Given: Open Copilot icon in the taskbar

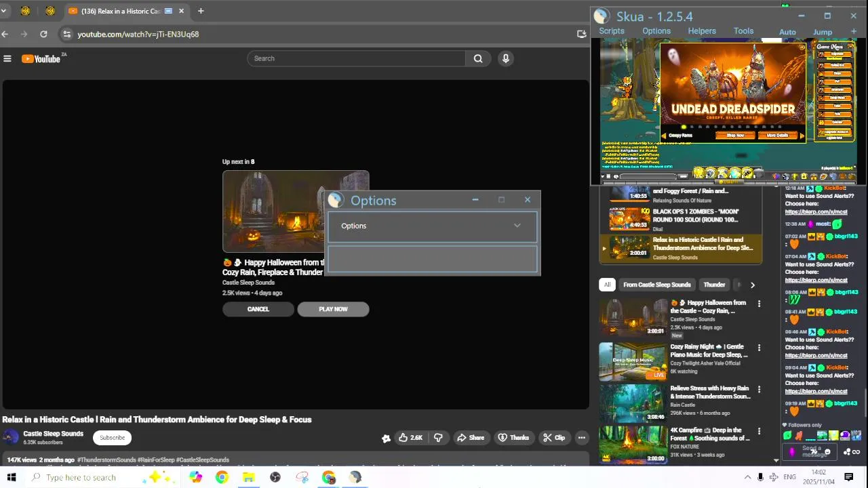Looking at the screenshot, I should pos(195,477).
